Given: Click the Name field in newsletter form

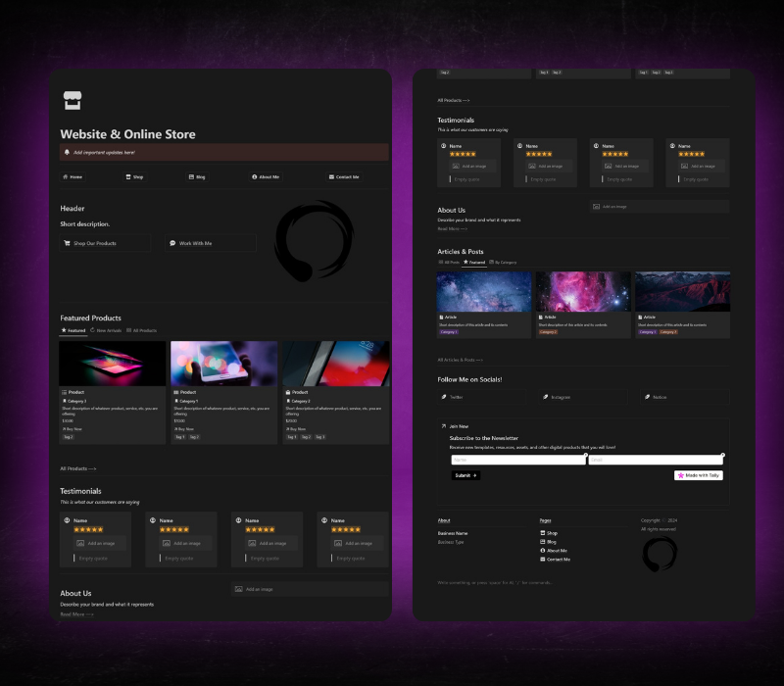Looking at the screenshot, I should (x=518, y=460).
